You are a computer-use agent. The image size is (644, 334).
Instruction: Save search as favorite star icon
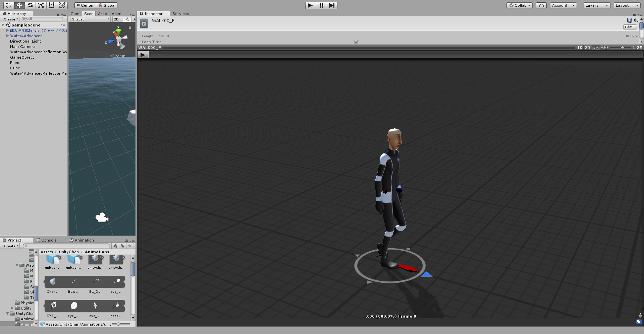pos(130,246)
